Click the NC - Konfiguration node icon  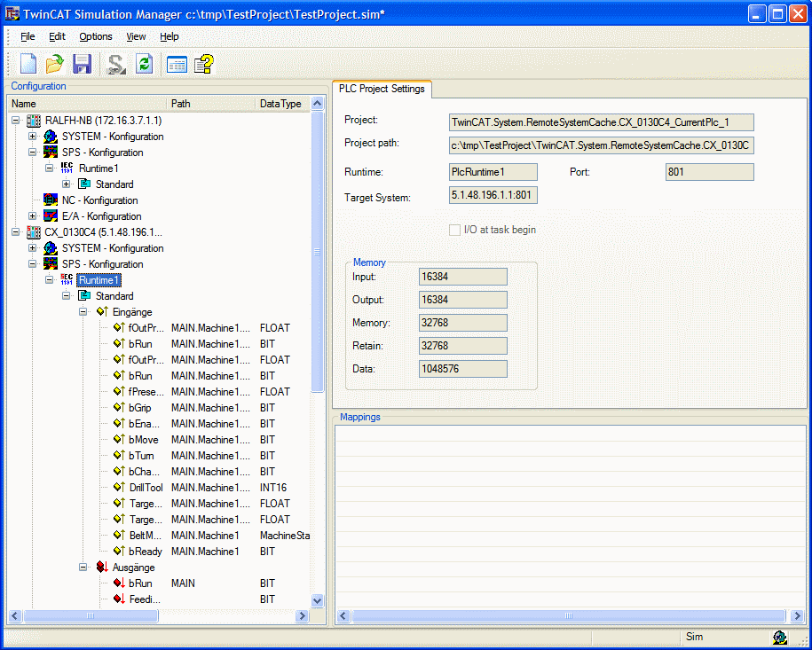[x=51, y=200]
